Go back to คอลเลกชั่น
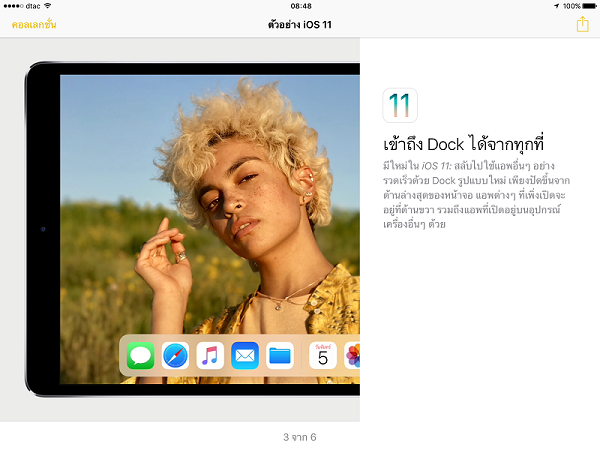 [34, 24]
